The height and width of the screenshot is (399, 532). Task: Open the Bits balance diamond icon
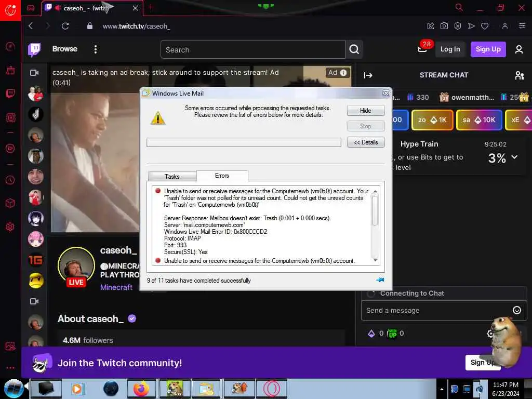(371, 334)
